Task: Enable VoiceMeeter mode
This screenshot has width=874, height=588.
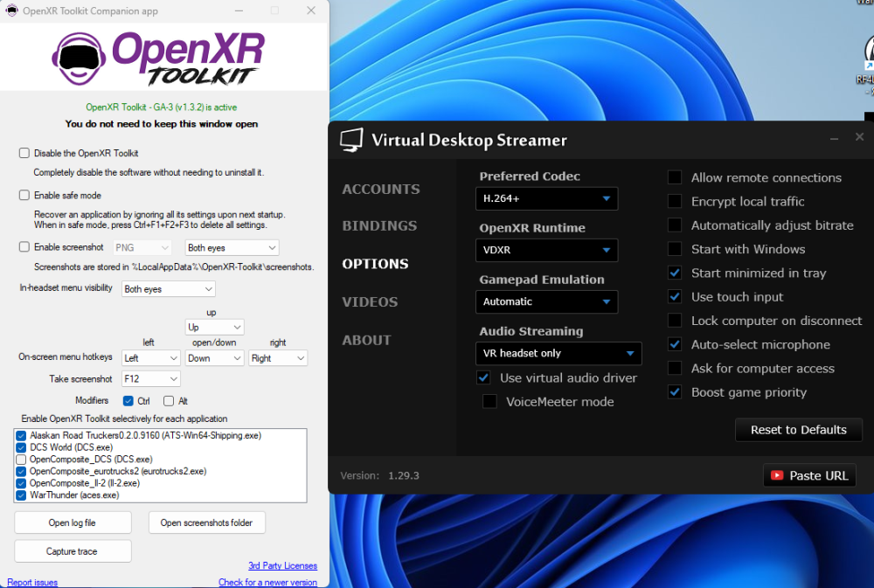Action: [x=489, y=402]
